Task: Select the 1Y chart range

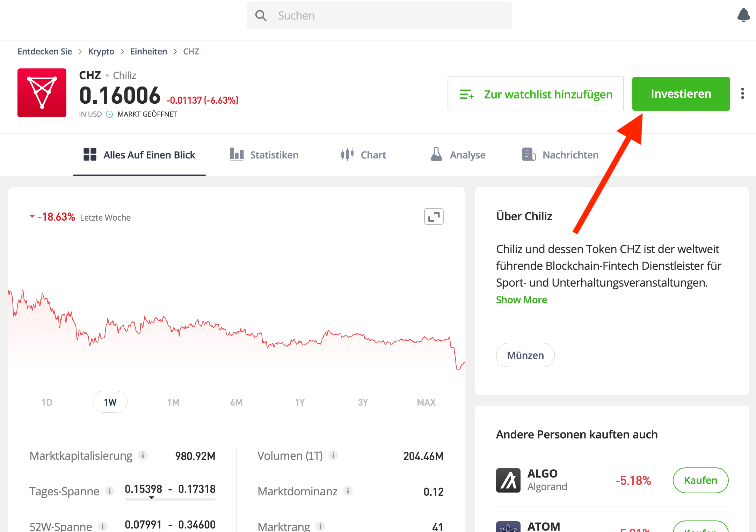Action: tap(300, 402)
